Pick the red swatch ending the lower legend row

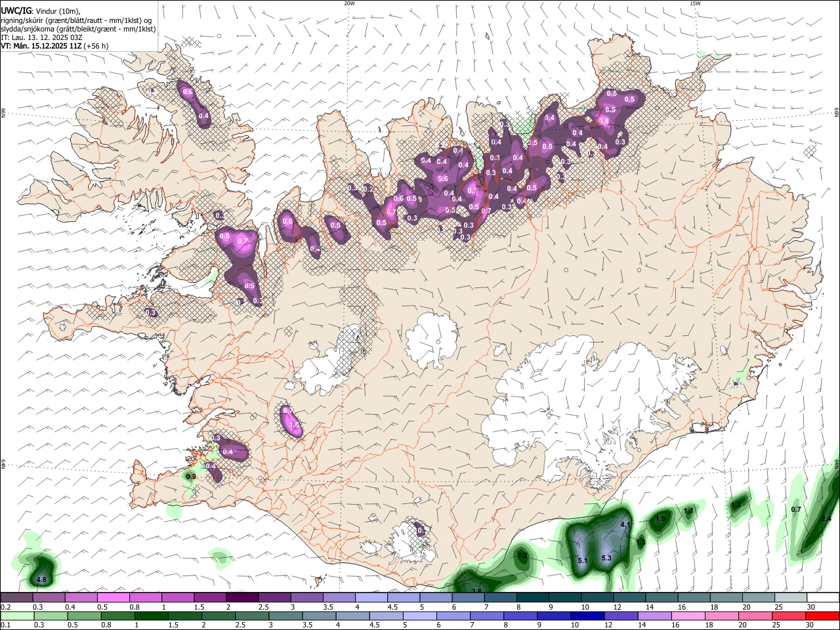pyautogui.click(x=822, y=616)
